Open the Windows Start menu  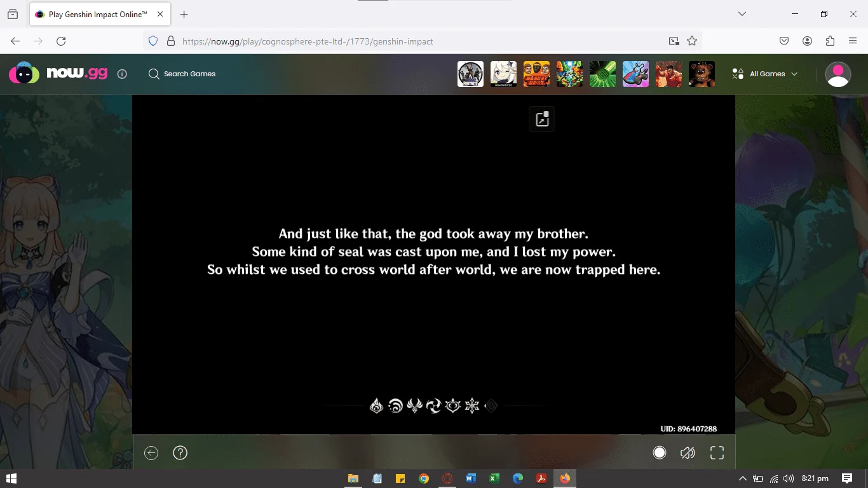click(x=11, y=478)
